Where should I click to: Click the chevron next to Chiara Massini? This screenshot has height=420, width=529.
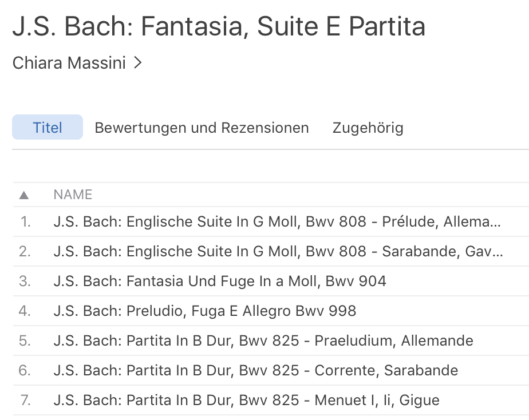(137, 63)
